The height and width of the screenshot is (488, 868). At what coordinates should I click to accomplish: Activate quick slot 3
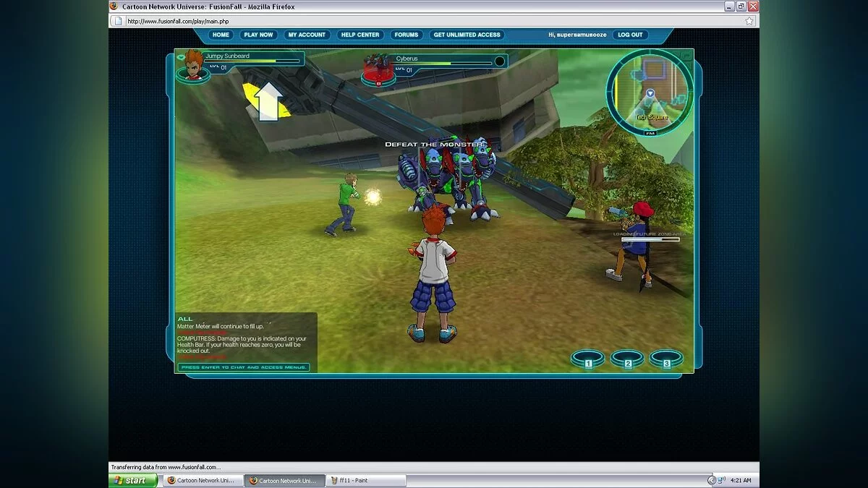tap(666, 359)
